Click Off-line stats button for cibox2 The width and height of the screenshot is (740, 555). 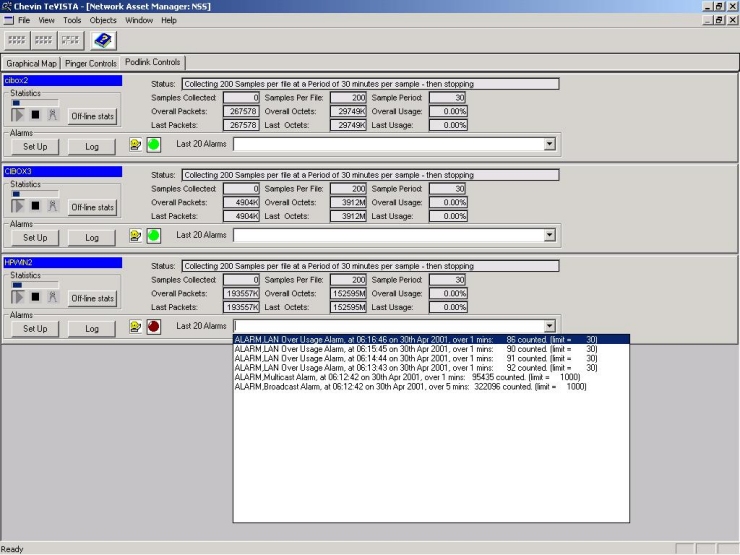[92, 116]
